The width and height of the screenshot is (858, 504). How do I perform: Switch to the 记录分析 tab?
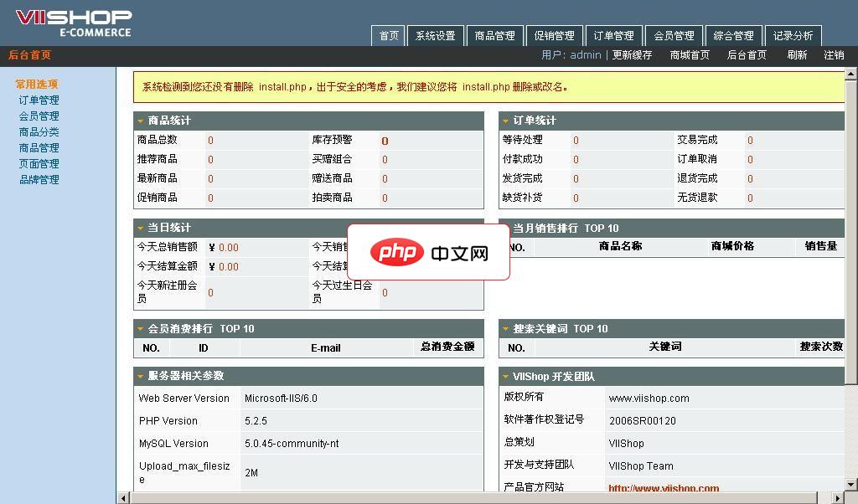tap(793, 35)
